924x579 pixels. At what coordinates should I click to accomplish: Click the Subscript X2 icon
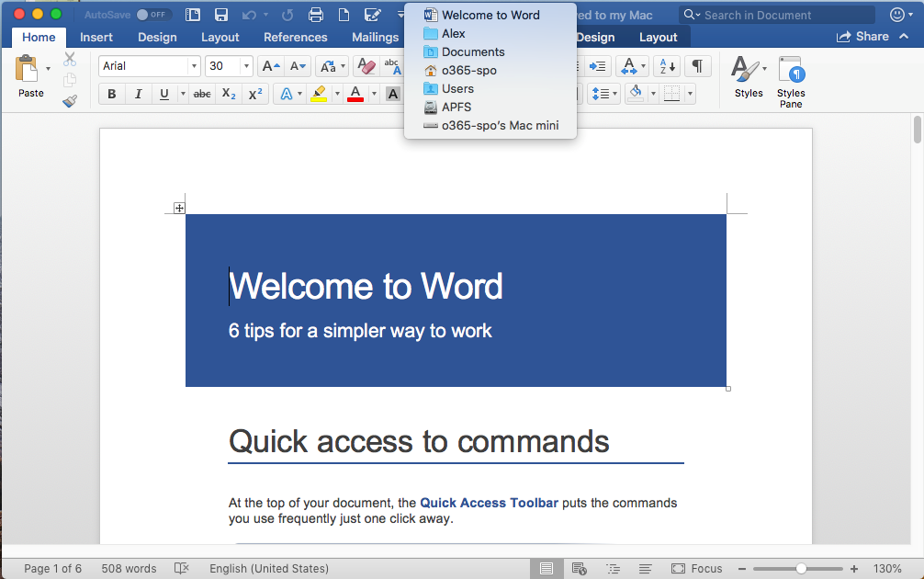coord(229,94)
